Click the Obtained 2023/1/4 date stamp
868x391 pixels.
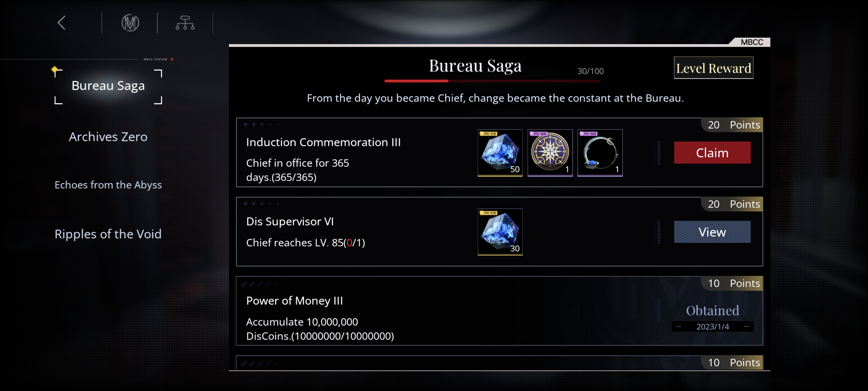(x=712, y=326)
